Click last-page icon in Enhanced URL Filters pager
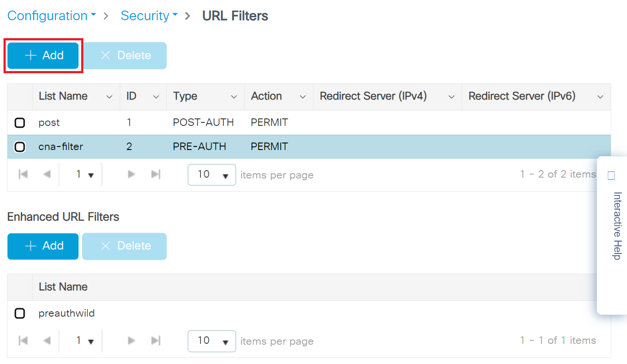This screenshot has height=364, width=627. pyautogui.click(x=155, y=341)
